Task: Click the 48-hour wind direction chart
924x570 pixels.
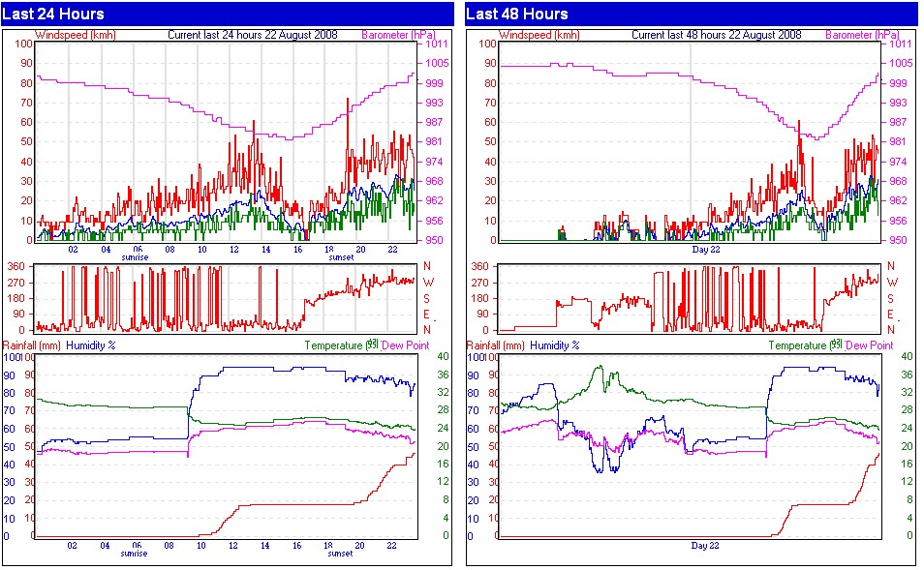Action: click(690, 297)
